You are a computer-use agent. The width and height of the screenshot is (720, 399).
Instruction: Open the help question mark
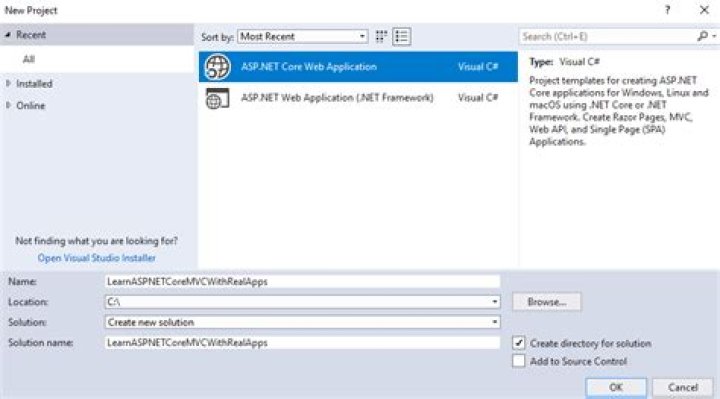pyautogui.click(x=667, y=10)
